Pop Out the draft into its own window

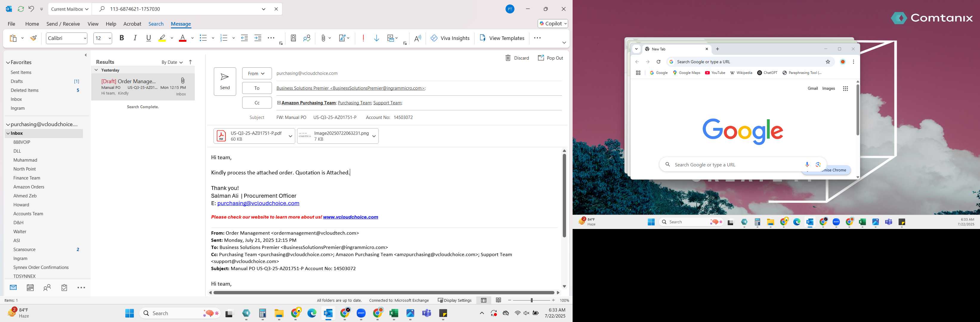tap(550, 58)
